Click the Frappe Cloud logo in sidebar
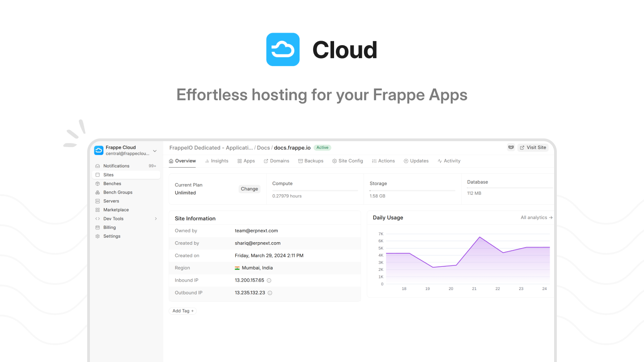644x362 pixels. 98,150
